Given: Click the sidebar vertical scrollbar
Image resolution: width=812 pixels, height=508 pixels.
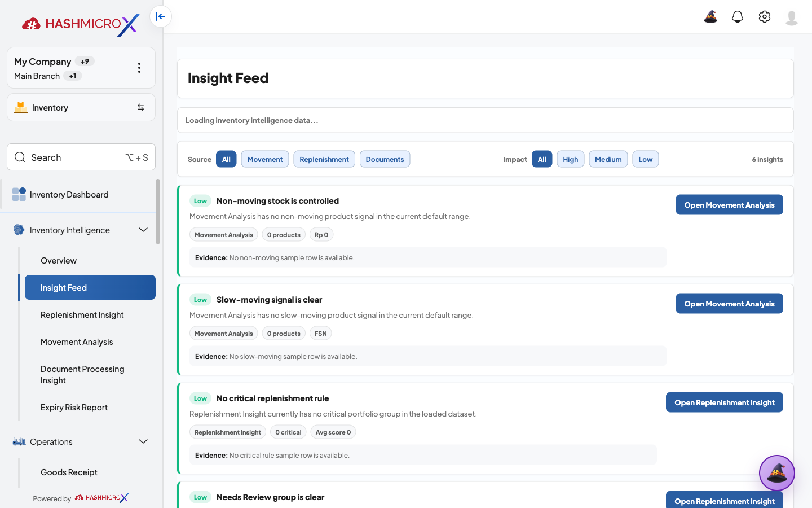Looking at the screenshot, I should (158, 212).
